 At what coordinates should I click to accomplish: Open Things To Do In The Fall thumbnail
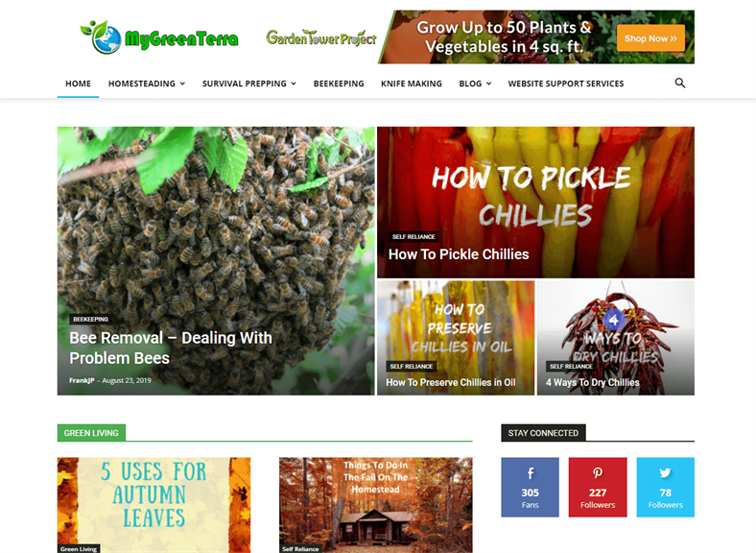click(x=375, y=505)
